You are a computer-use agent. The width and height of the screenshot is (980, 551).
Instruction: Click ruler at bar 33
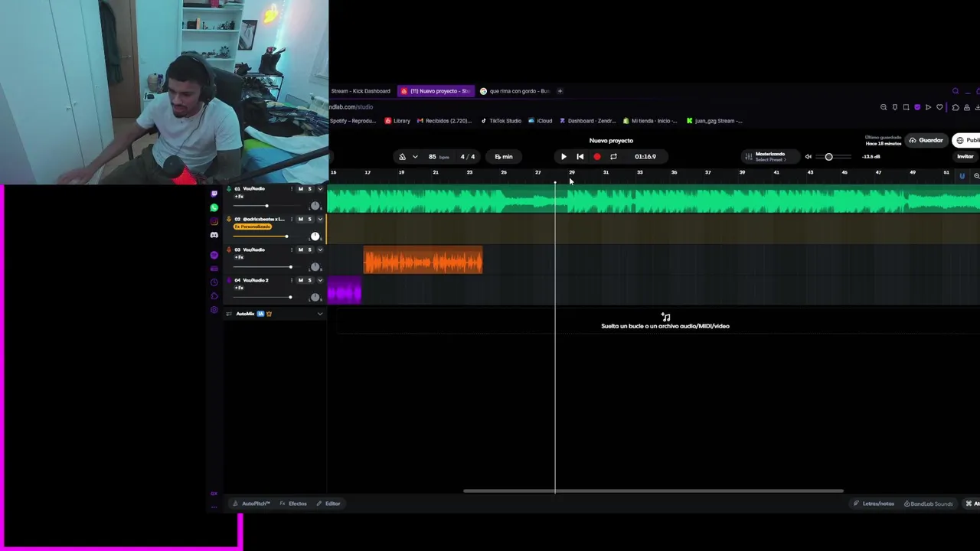pos(639,173)
